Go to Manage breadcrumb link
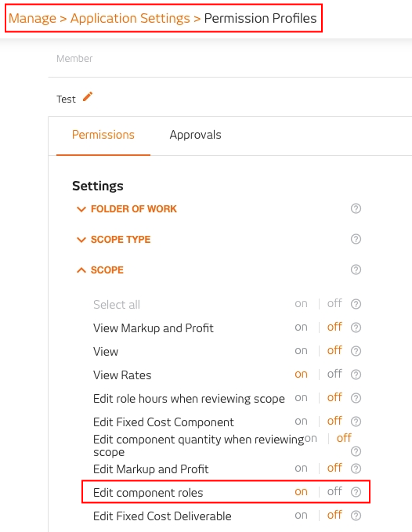 point(32,18)
